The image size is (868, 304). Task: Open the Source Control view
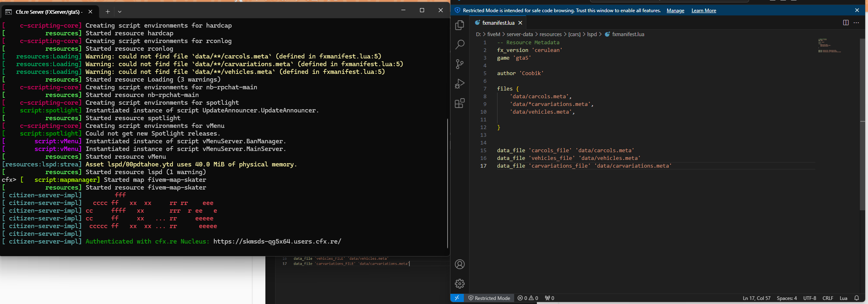click(460, 64)
